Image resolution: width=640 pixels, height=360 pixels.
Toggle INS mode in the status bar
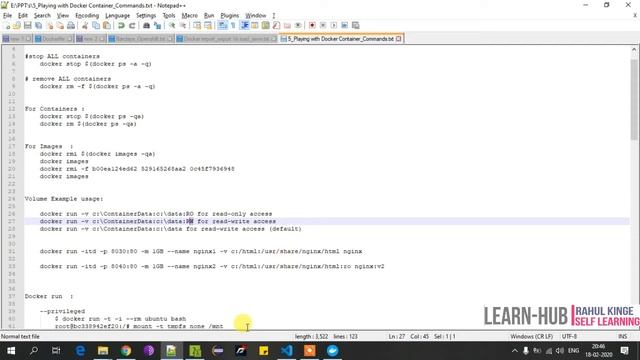point(622,337)
